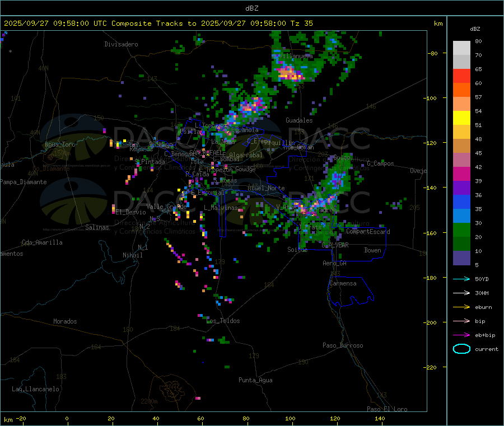Click the -80 km y-axis tick label

[x=433, y=53]
